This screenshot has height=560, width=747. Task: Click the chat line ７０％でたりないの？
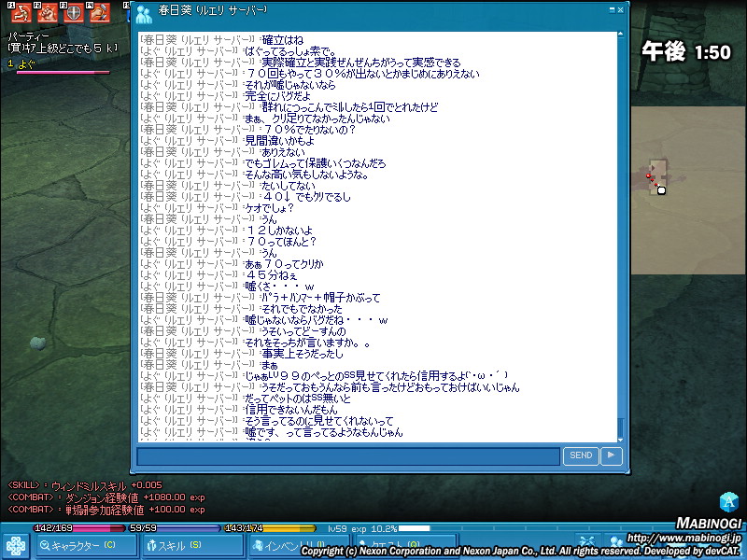tap(309, 130)
